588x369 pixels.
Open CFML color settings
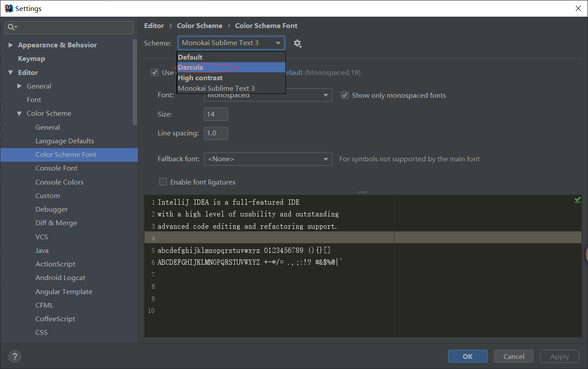(44, 305)
